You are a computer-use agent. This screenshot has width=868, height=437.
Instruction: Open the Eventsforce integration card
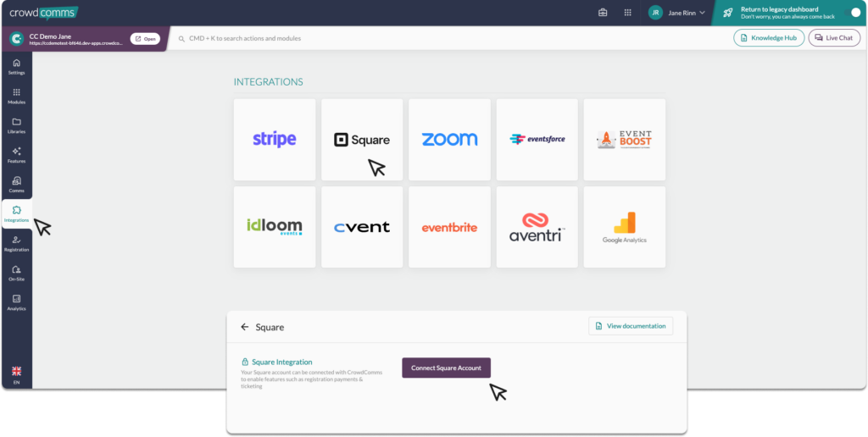[537, 140]
